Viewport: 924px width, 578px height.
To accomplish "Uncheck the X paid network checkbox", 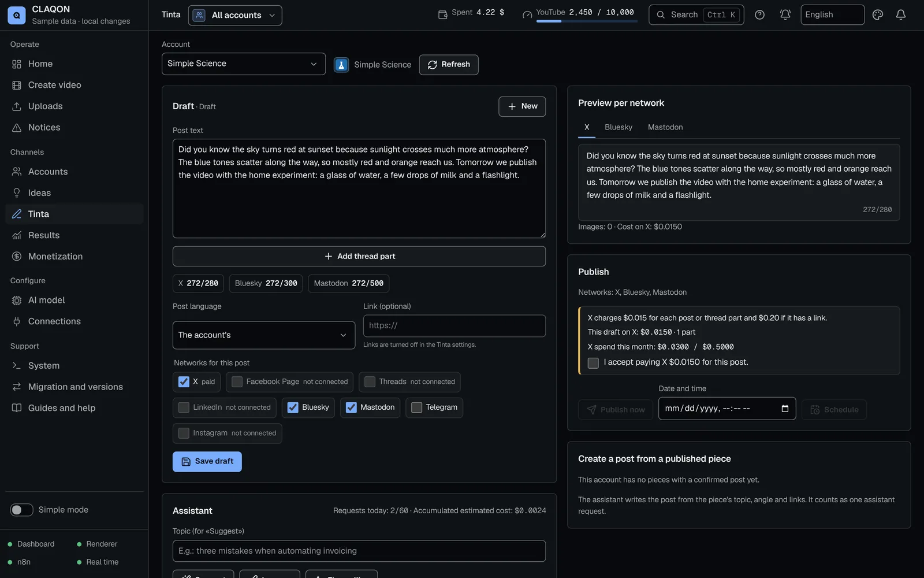I will pos(184,382).
